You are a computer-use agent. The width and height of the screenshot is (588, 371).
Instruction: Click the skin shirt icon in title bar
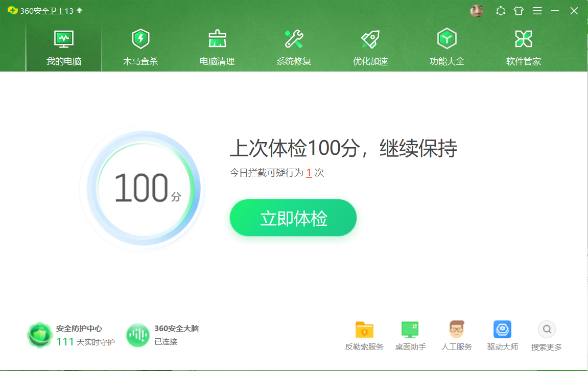[x=519, y=11]
